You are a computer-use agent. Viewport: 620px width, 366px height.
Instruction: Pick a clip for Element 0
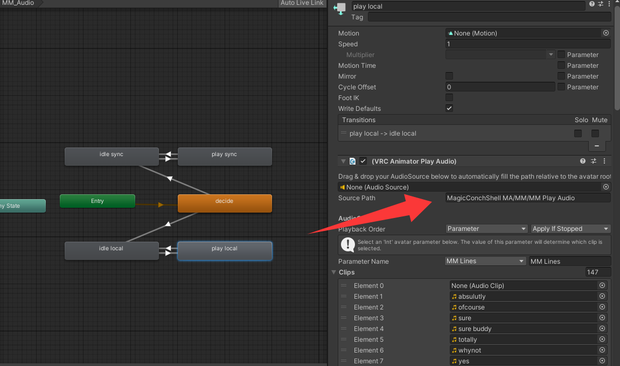tap(602, 285)
